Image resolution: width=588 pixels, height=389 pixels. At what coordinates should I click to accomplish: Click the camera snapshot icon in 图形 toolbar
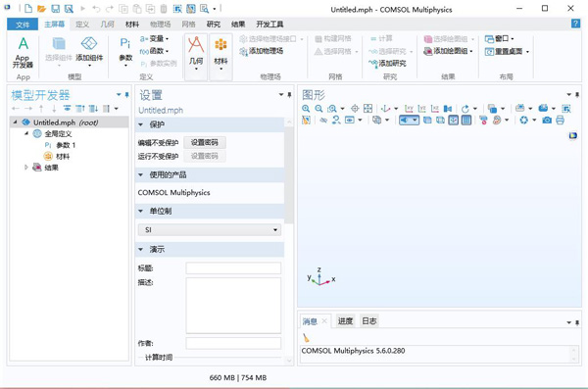(547, 121)
